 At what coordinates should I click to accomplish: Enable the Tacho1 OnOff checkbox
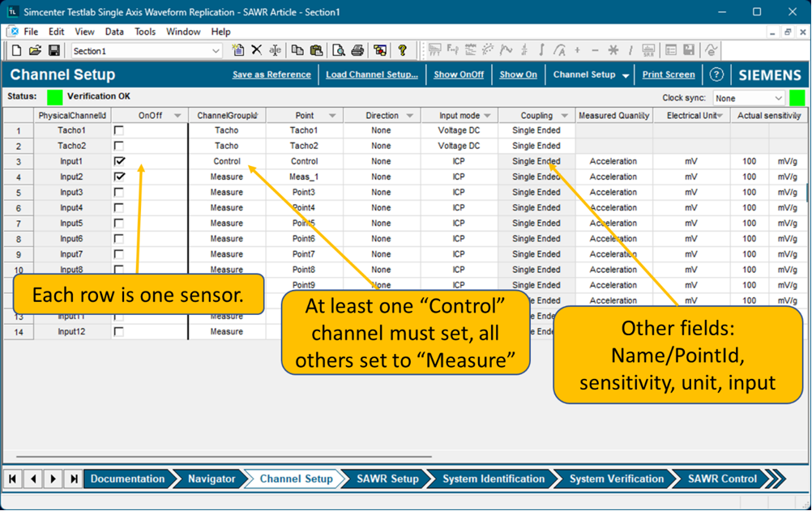tap(119, 130)
